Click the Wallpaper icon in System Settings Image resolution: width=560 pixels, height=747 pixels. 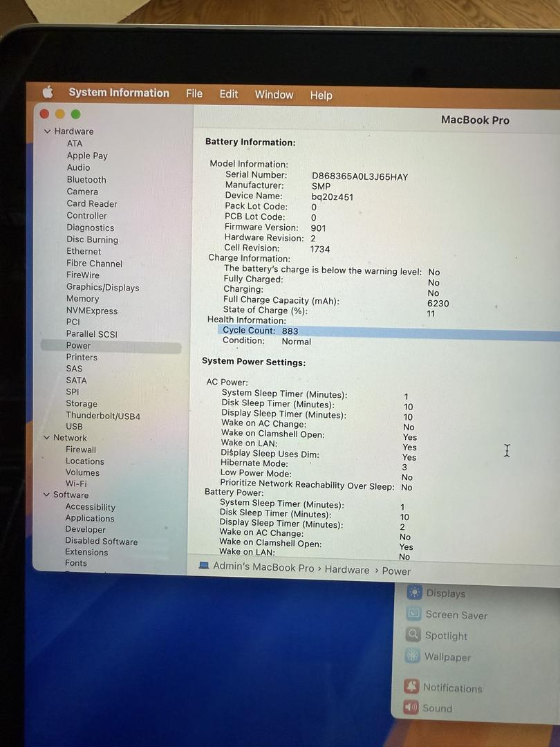tap(412, 656)
